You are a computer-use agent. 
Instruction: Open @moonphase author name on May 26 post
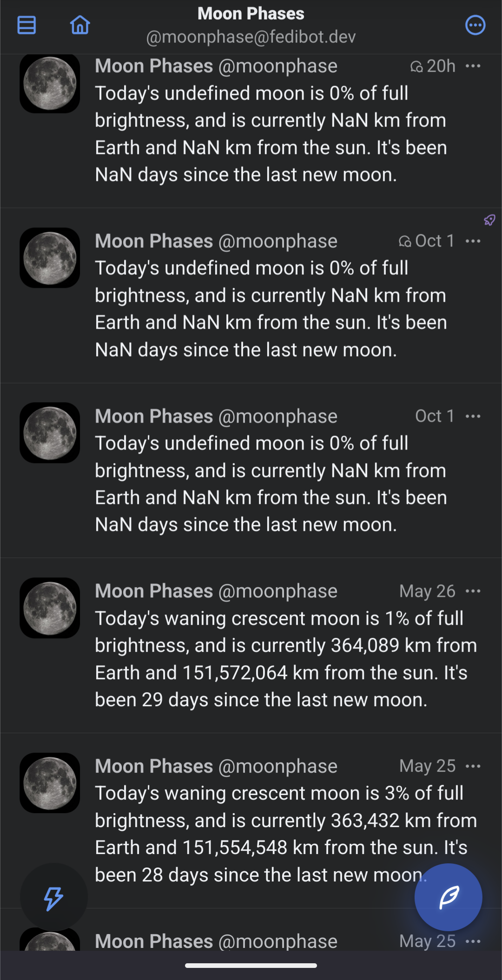216,591
